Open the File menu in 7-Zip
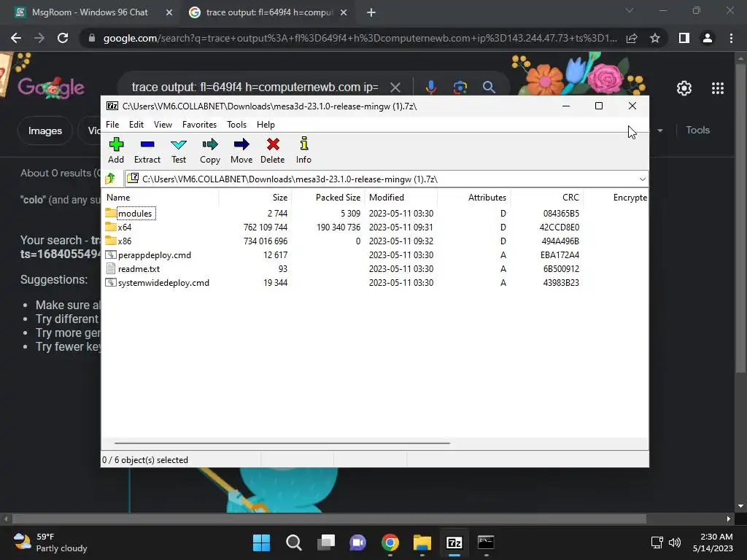Viewport: 747px width, 560px height. (x=112, y=124)
